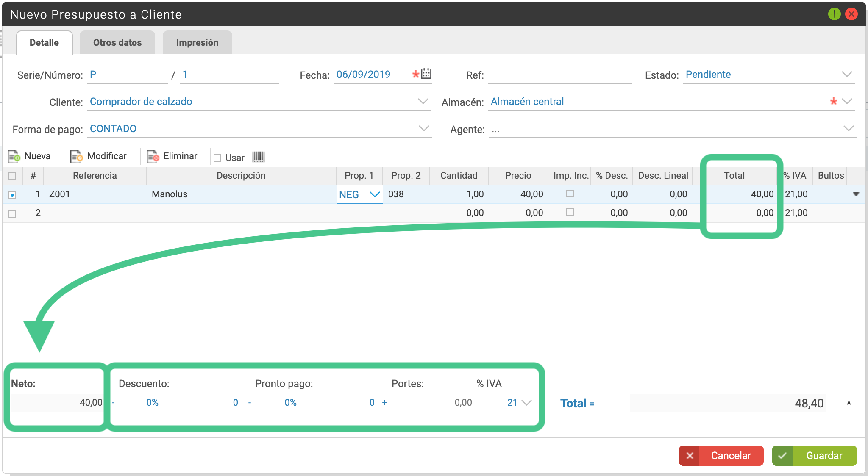Viewport: 868px width, 476px height.
Task: Click the barcode scanner icon
Action: 259,157
